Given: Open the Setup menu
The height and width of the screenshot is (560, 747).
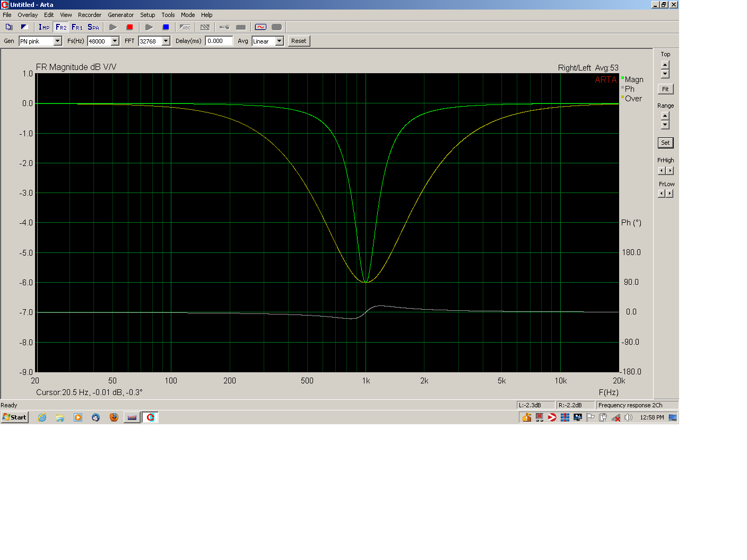Looking at the screenshot, I should pyautogui.click(x=147, y=15).
